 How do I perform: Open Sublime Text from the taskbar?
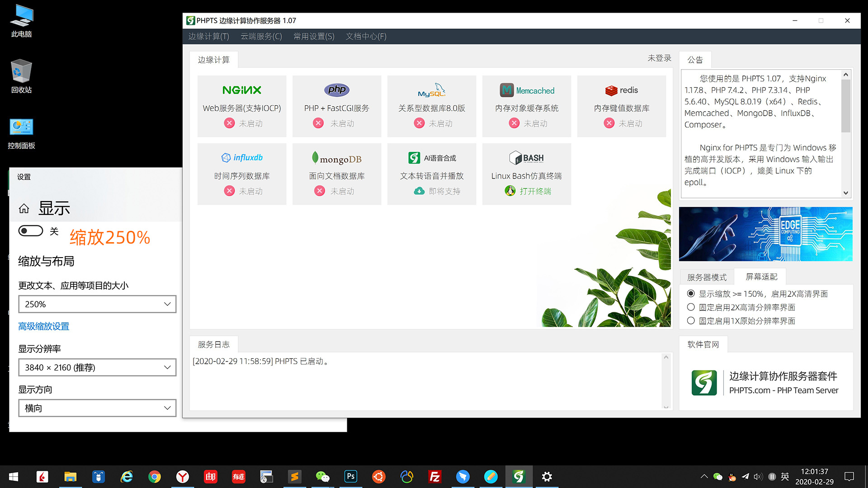coord(295,477)
